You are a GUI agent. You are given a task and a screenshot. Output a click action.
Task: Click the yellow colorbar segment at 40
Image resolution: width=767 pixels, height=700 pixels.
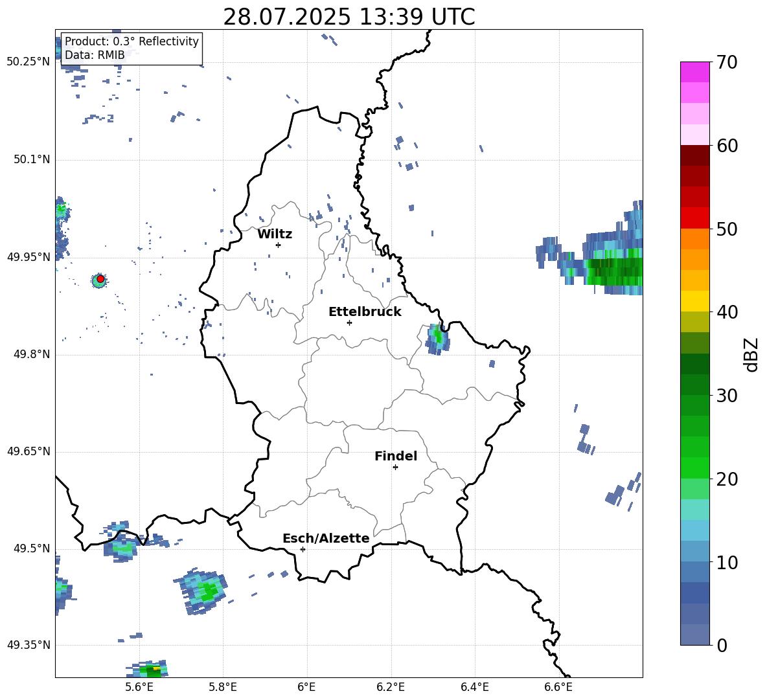pos(694,301)
